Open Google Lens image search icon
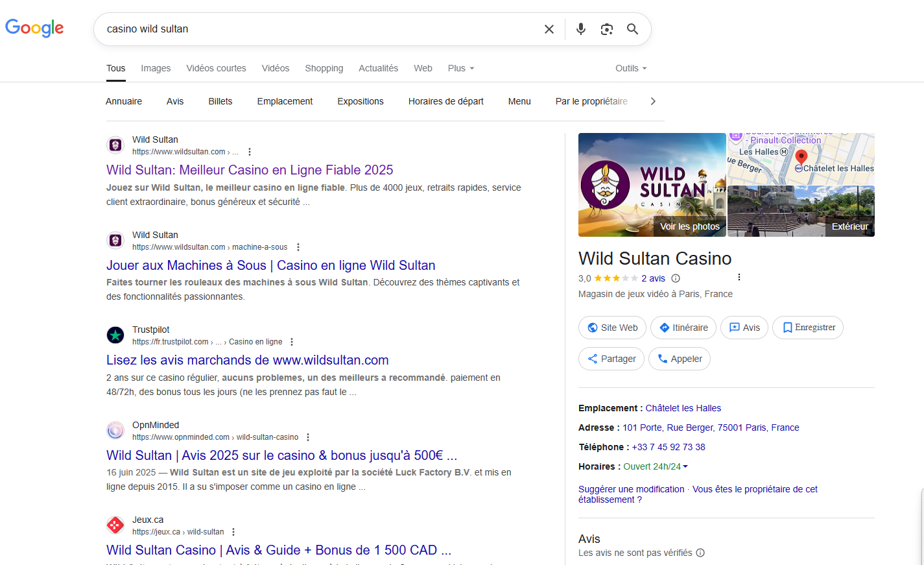924x565 pixels. [607, 29]
